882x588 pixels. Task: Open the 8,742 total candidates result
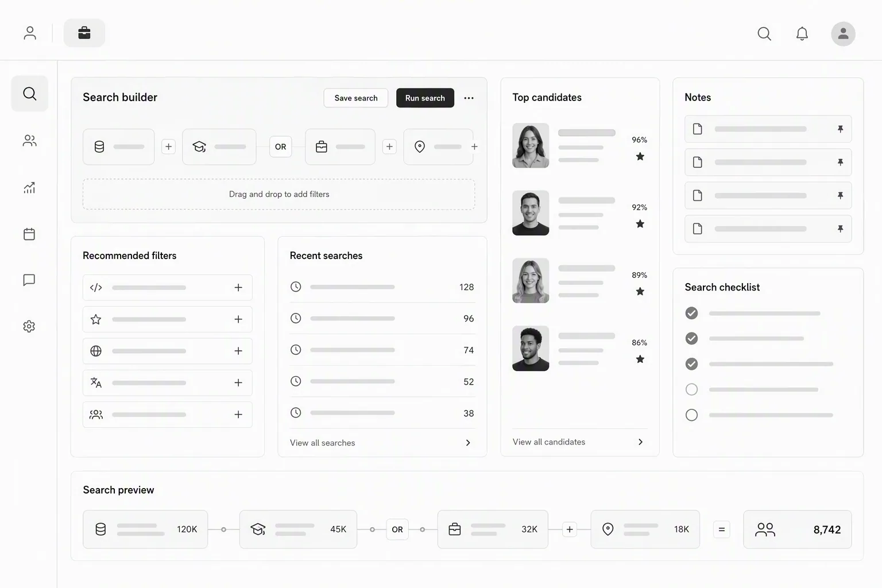pyautogui.click(x=798, y=529)
